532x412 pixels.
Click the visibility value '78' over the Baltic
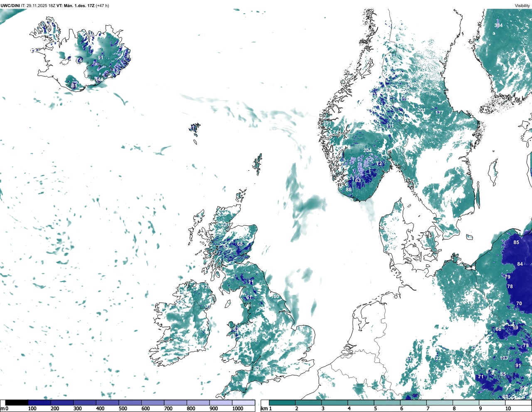(510, 286)
